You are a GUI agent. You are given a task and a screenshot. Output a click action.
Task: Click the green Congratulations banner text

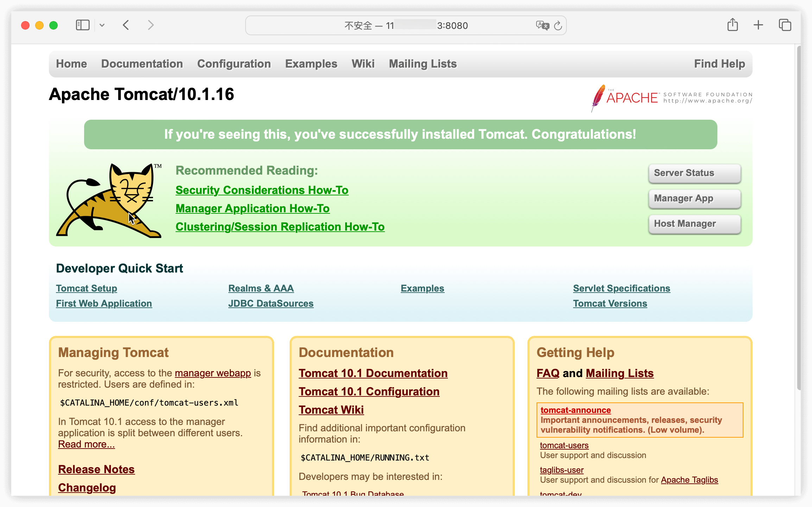[400, 134]
